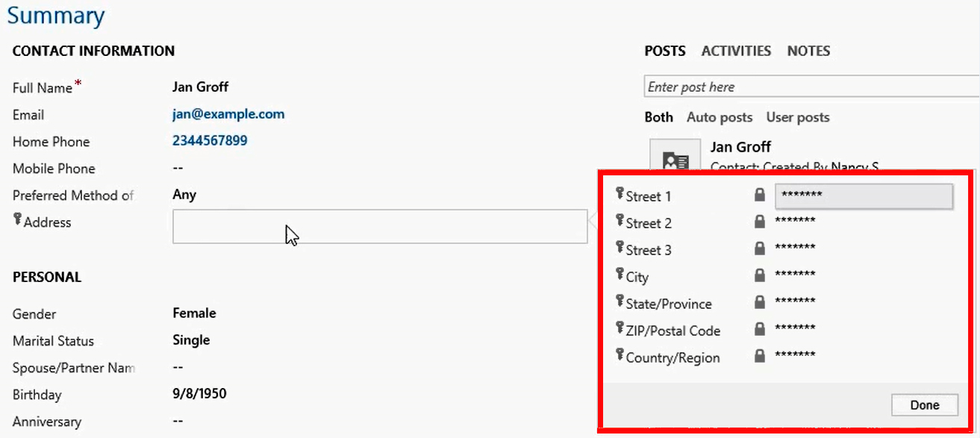The height and width of the screenshot is (438, 980).
Task: Open the Notes tab
Action: (x=808, y=51)
